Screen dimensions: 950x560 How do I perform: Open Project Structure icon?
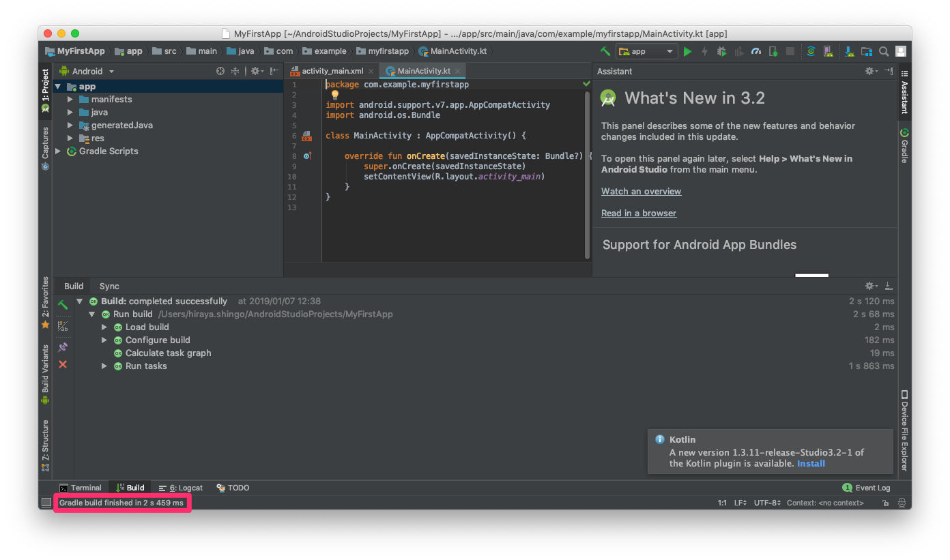coord(866,51)
